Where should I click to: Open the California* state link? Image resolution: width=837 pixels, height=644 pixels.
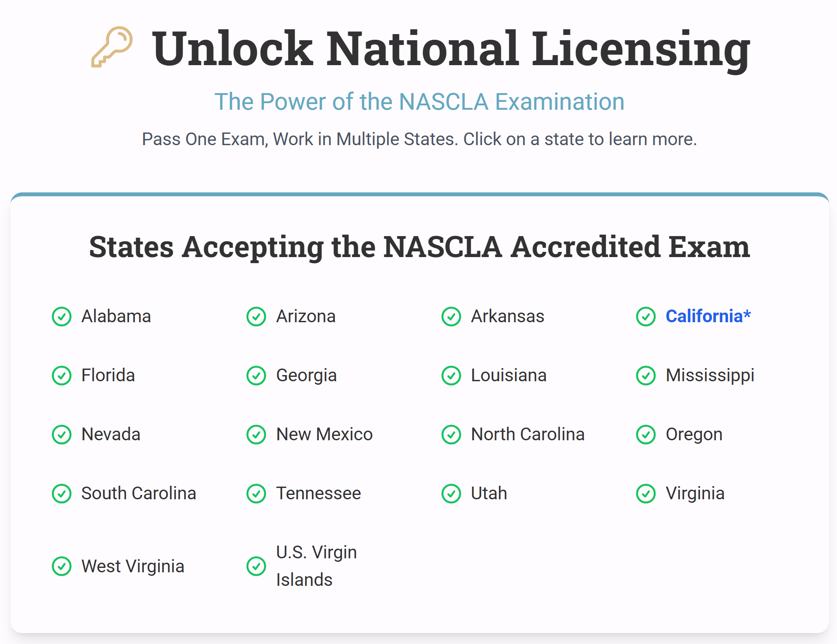click(x=708, y=316)
